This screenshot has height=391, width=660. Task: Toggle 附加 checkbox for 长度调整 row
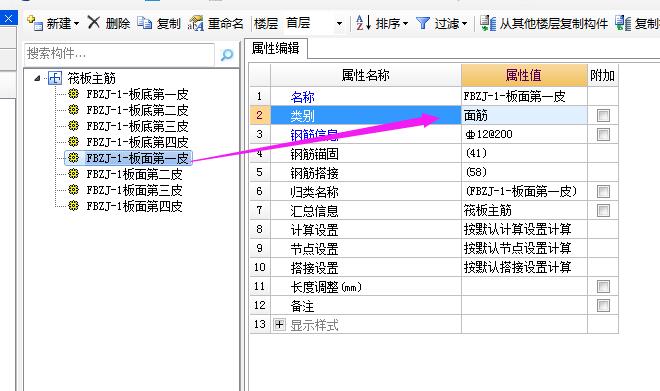click(x=603, y=287)
